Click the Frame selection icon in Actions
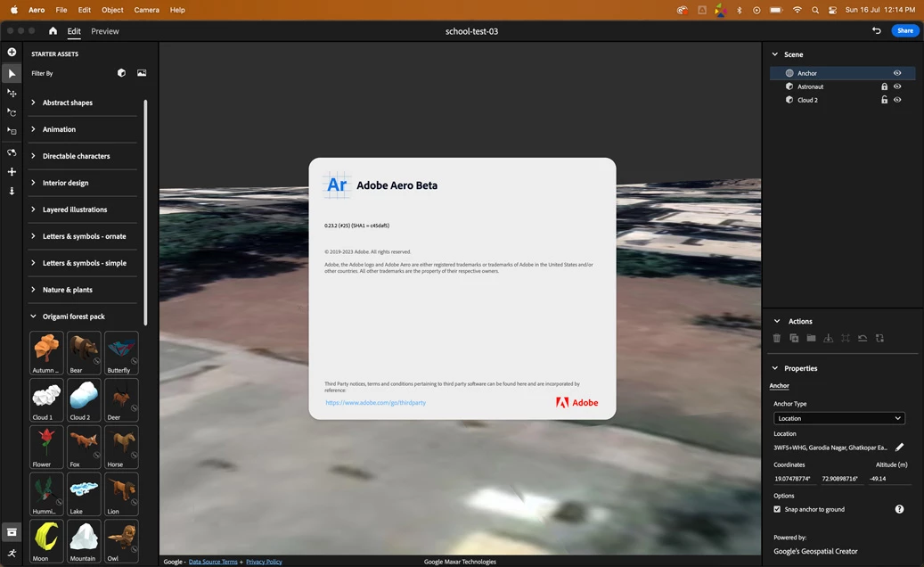924x567 pixels. pos(845,338)
